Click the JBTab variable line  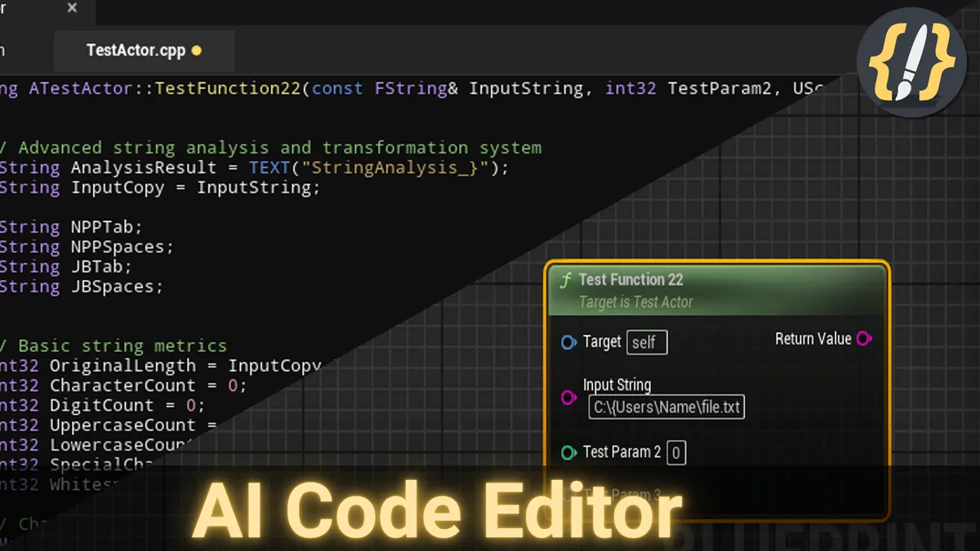[66, 267]
